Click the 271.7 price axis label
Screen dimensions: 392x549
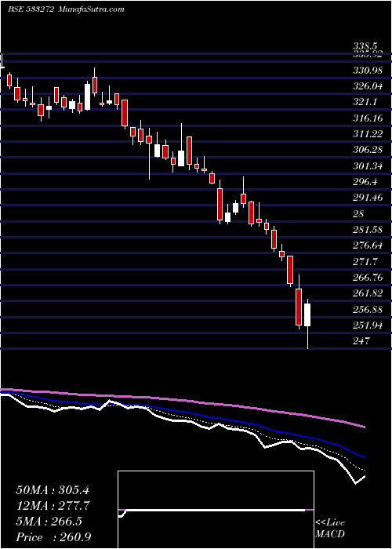click(365, 261)
